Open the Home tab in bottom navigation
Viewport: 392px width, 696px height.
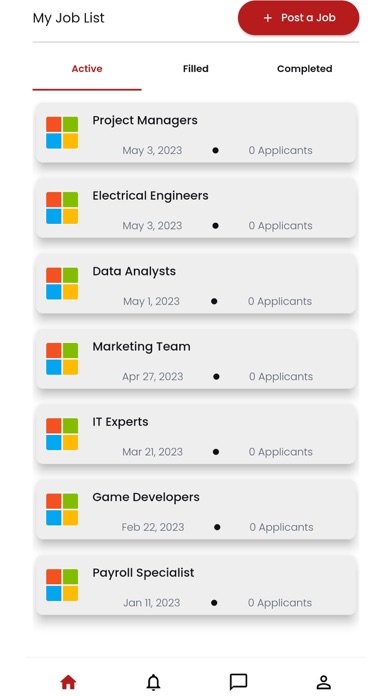coord(68,682)
